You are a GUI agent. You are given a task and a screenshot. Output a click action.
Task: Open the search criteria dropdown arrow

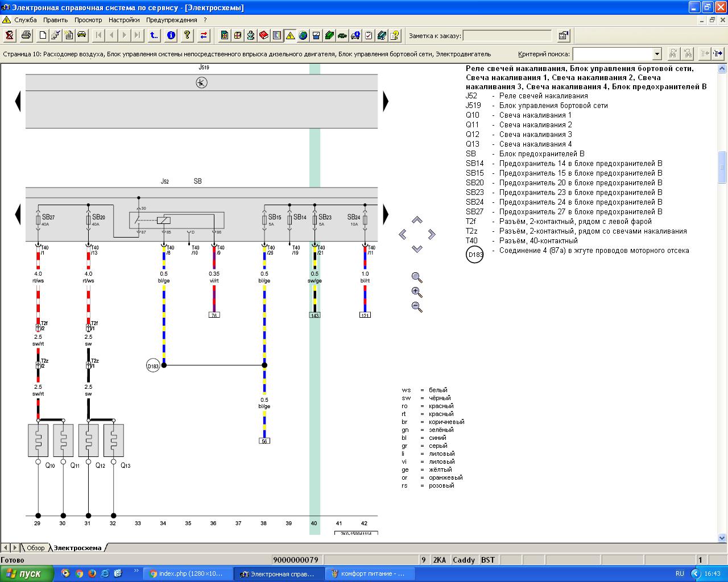657,54
